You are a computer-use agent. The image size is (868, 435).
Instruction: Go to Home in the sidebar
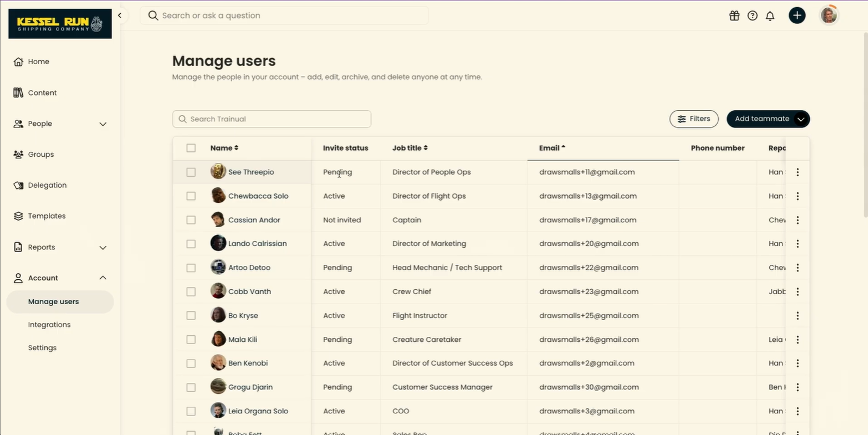pyautogui.click(x=31, y=62)
